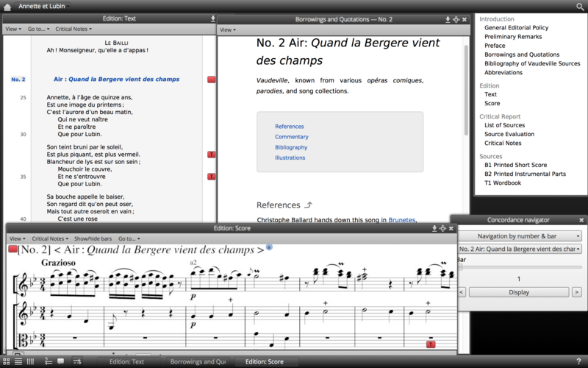Click the home icon beside Annette et Lubin
588x368 pixels.
pos(7,7)
